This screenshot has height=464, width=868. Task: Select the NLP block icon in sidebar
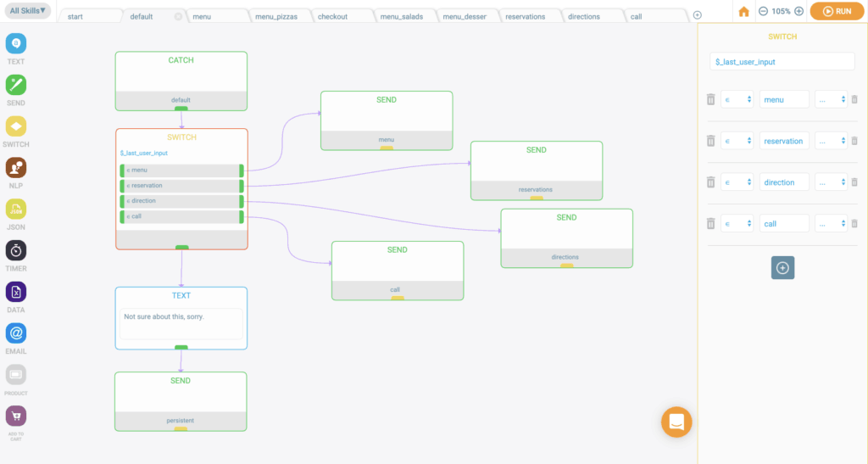[x=16, y=167]
